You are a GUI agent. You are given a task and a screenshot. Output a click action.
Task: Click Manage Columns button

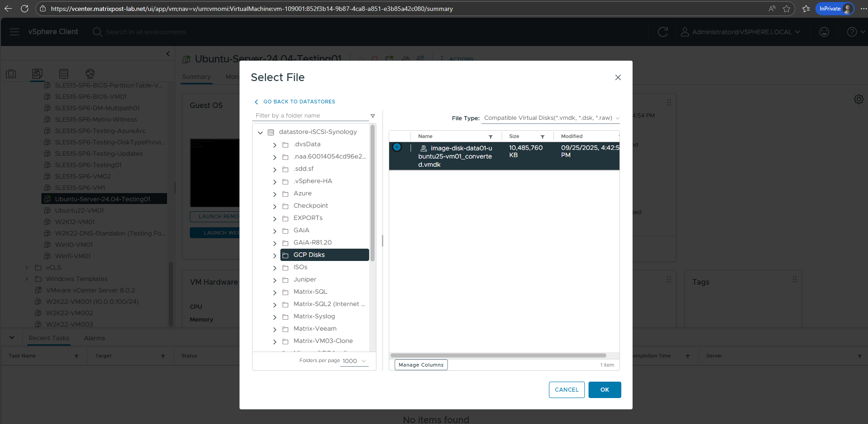421,365
